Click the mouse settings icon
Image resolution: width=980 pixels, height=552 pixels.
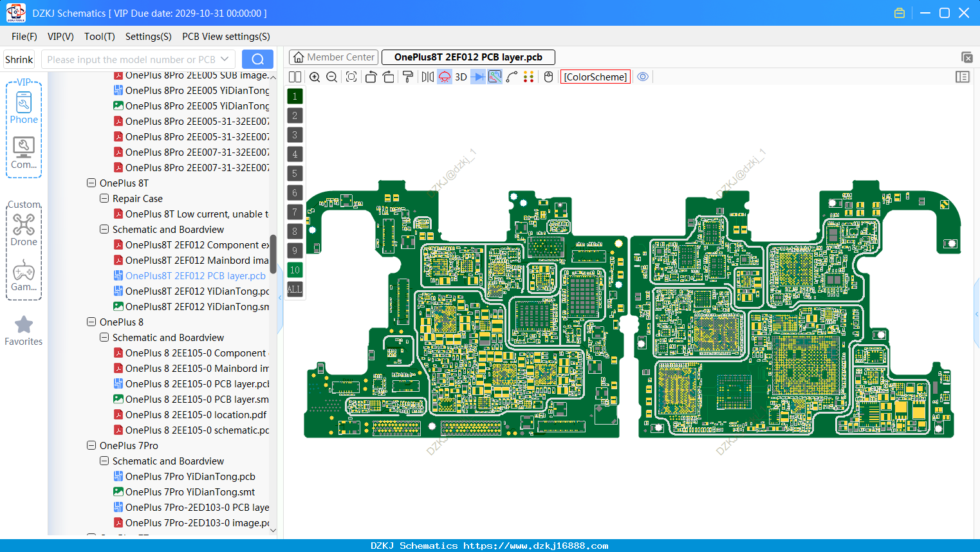tap(548, 77)
